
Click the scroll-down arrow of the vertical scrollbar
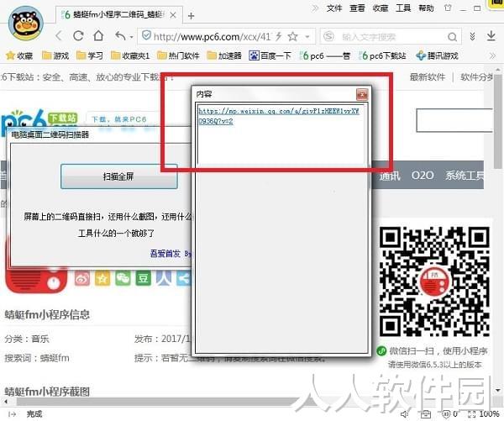pyautogui.click(x=498, y=390)
